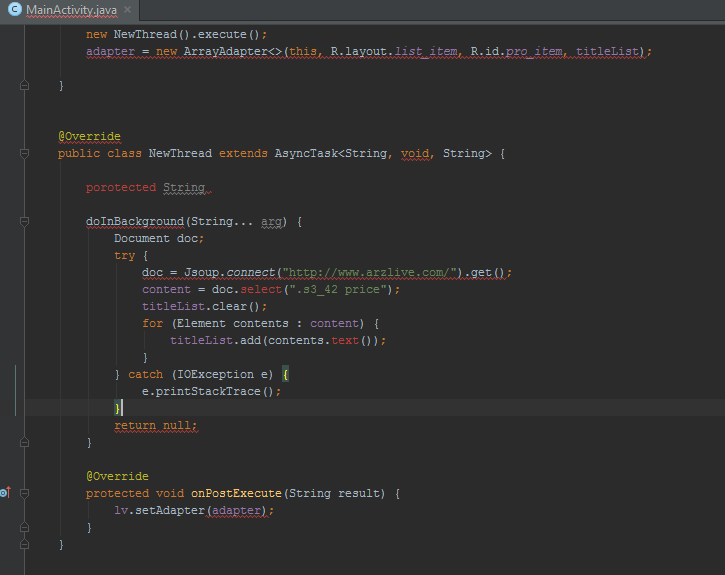This screenshot has height=575, width=725.
Task: Click the 'return null;' statement
Action: [156, 425]
